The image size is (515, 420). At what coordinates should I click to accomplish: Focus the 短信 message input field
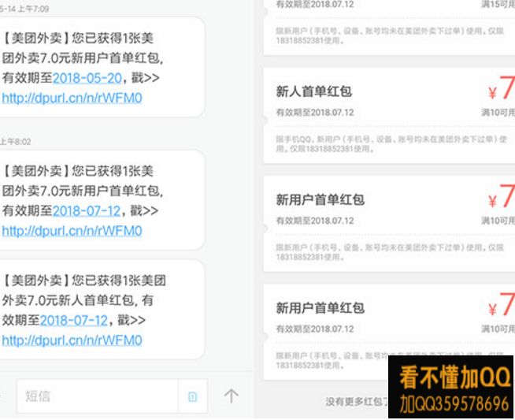coord(98,396)
